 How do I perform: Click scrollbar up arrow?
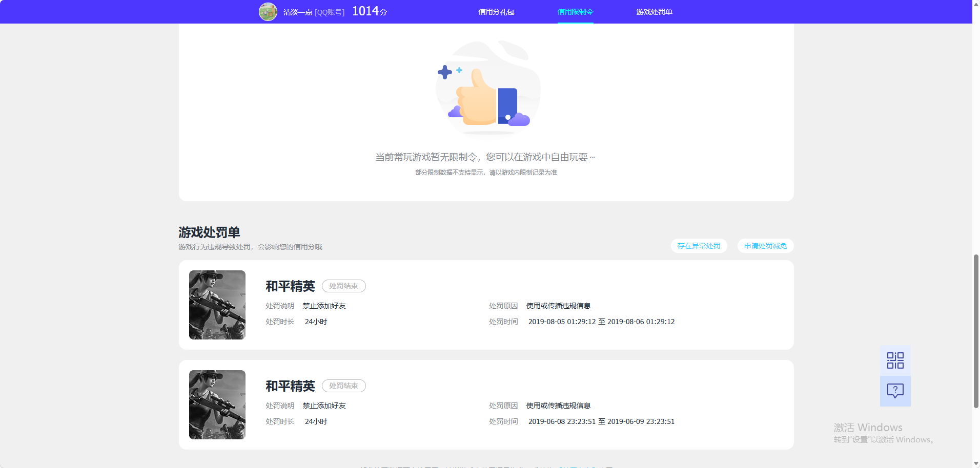(x=976, y=4)
